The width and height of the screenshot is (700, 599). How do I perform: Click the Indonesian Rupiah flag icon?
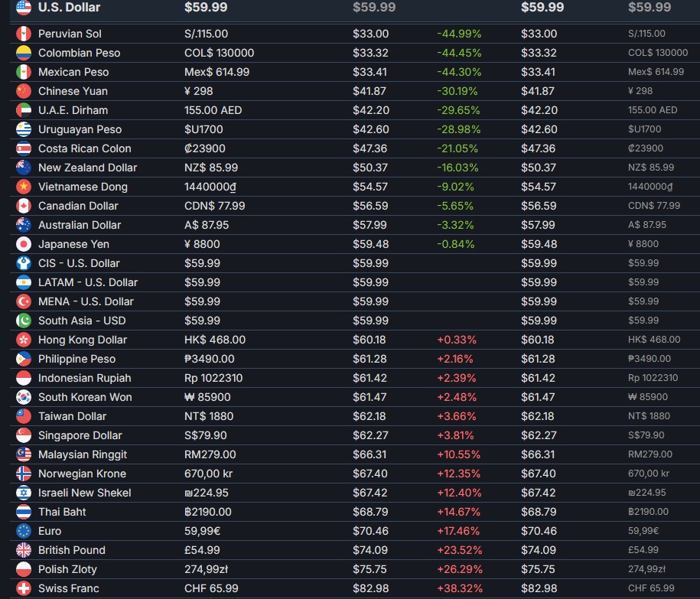24,378
